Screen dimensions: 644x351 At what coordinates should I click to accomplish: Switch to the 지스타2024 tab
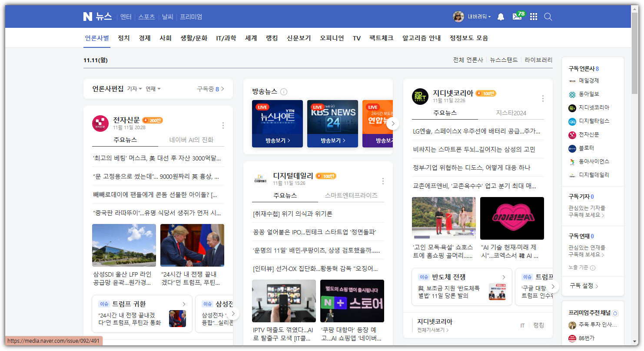[511, 113]
